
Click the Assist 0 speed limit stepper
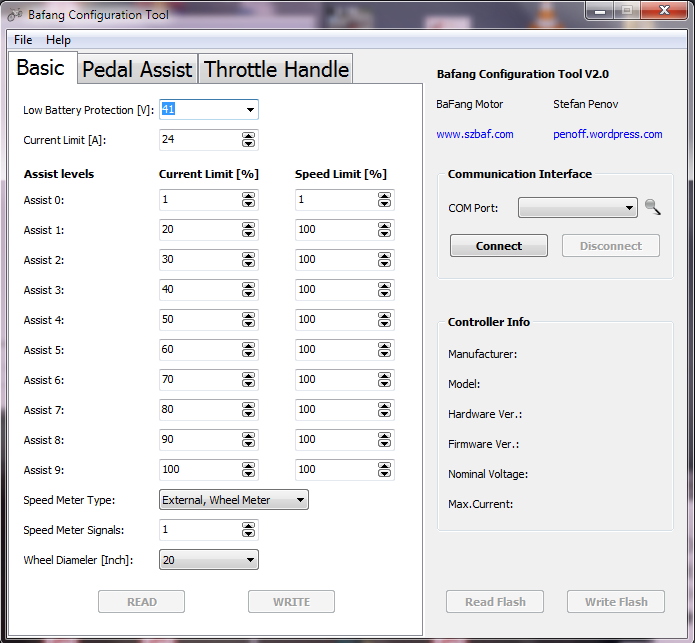[x=384, y=200]
